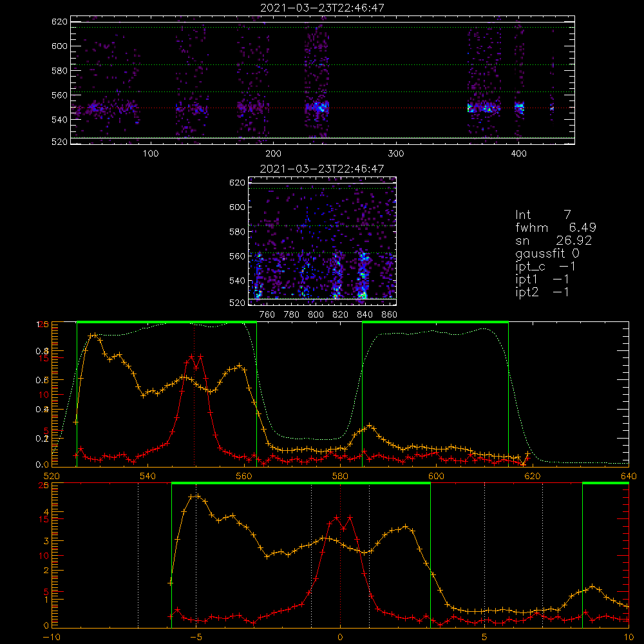Click x-axis label 10 of bottom plot
Viewport: 644px width, 644px height.
[629, 638]
